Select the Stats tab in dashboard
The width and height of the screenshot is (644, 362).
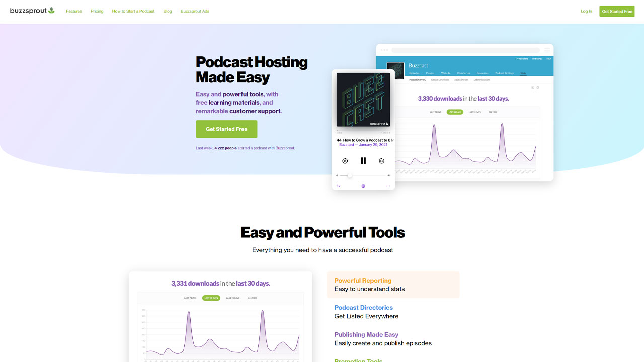coord(523,73)
